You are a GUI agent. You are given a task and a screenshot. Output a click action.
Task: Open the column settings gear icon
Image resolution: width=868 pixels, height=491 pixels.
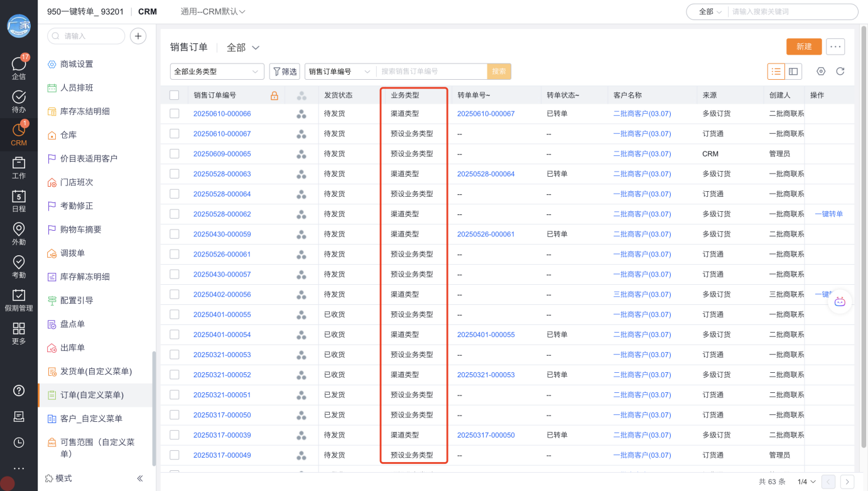[x=820, y=72]
